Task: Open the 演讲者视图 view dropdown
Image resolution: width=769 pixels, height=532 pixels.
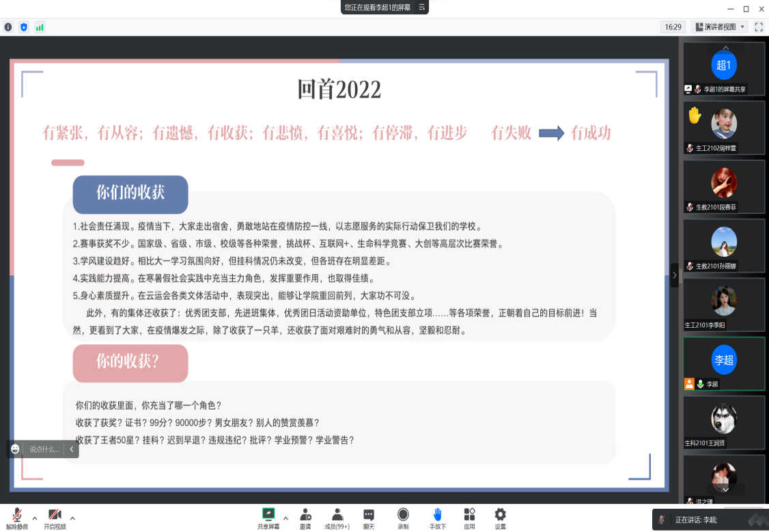Action: point(720,27)
